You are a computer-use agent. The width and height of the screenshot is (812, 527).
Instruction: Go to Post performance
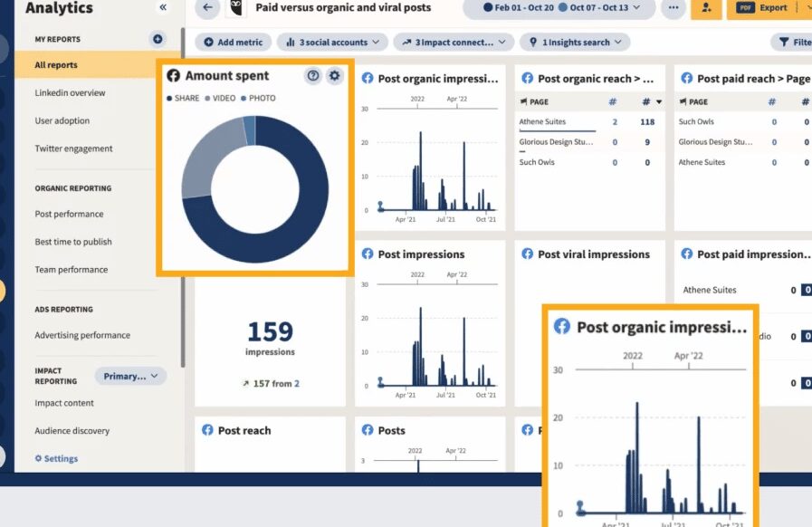tap(69, 214)
